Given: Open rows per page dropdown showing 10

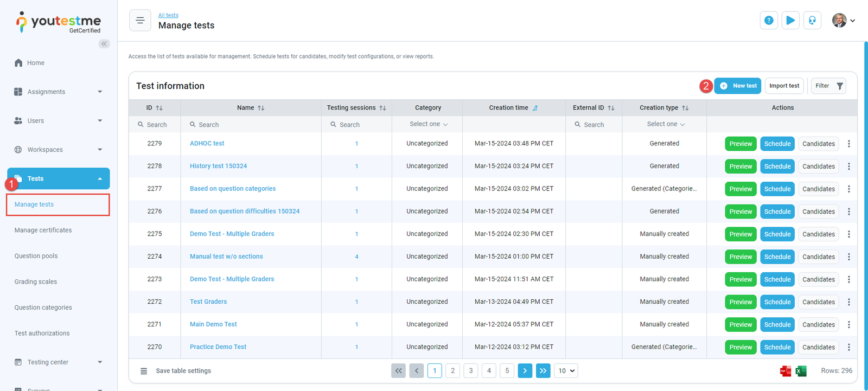Looking at the screenshot, I should [566, 371].
